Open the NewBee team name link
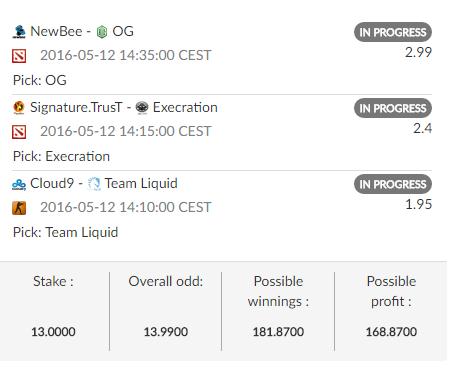 coord(56,32)
